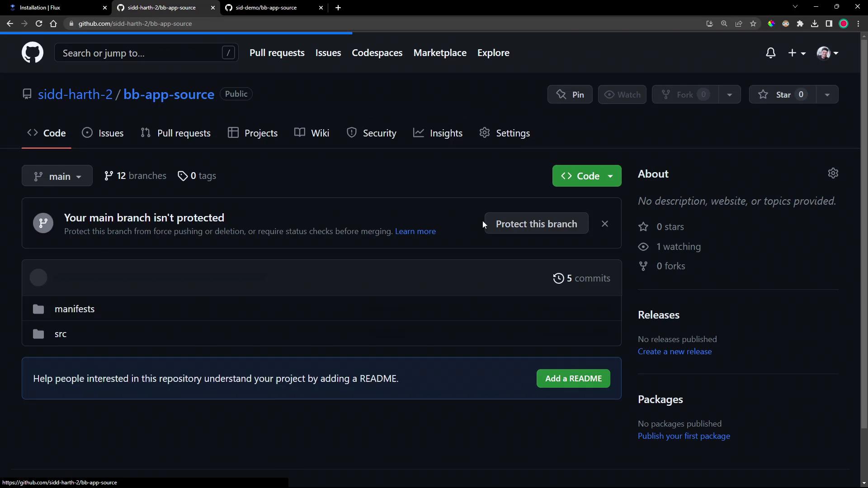Go to the Security tab

coord(371,133)
